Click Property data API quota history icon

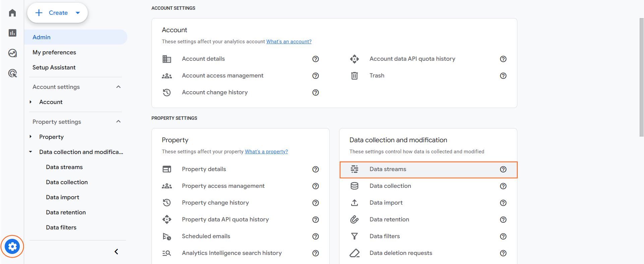point(167,219)
